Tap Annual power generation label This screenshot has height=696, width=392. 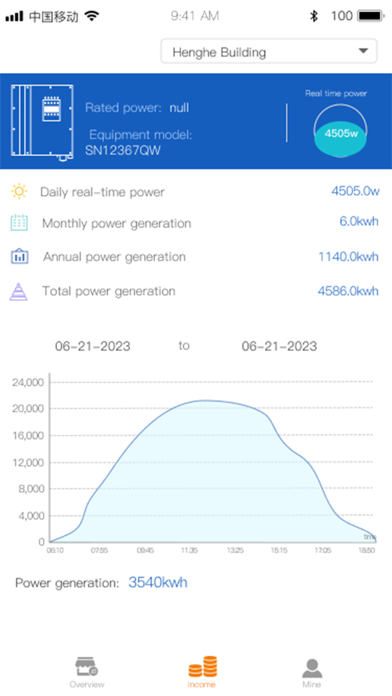114,257
